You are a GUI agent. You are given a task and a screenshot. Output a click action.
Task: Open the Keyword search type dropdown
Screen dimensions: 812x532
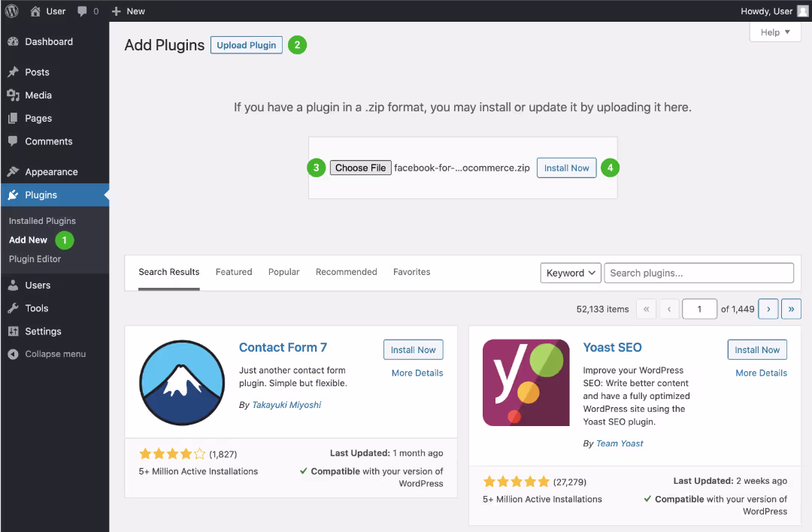(571, 273)
